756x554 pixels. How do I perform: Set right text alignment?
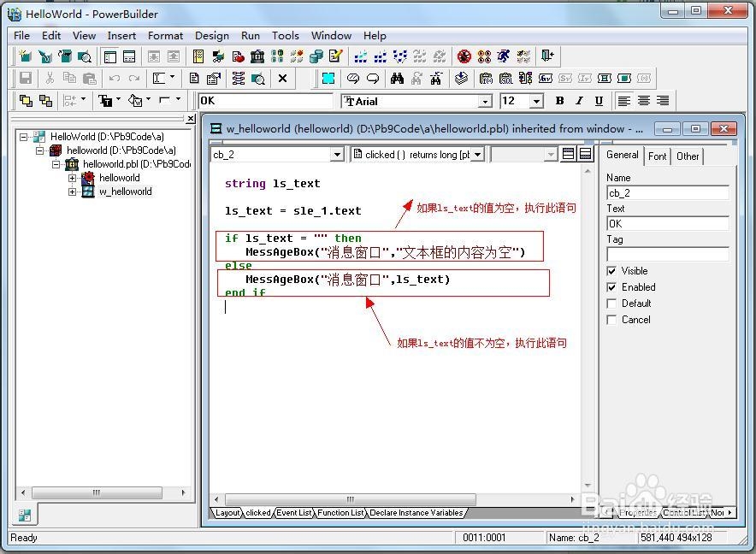[663, 101]
